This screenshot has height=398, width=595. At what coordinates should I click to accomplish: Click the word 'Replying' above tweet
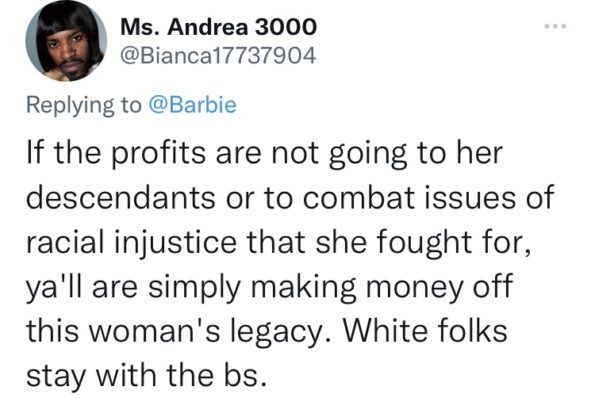pyautogui.click(x=70, y=105)
